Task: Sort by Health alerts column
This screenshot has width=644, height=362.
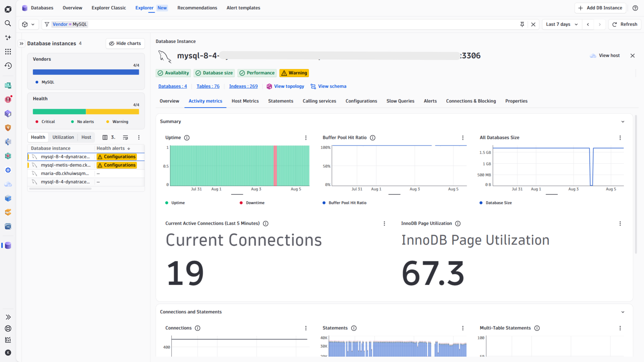Action: coord(113,148)
